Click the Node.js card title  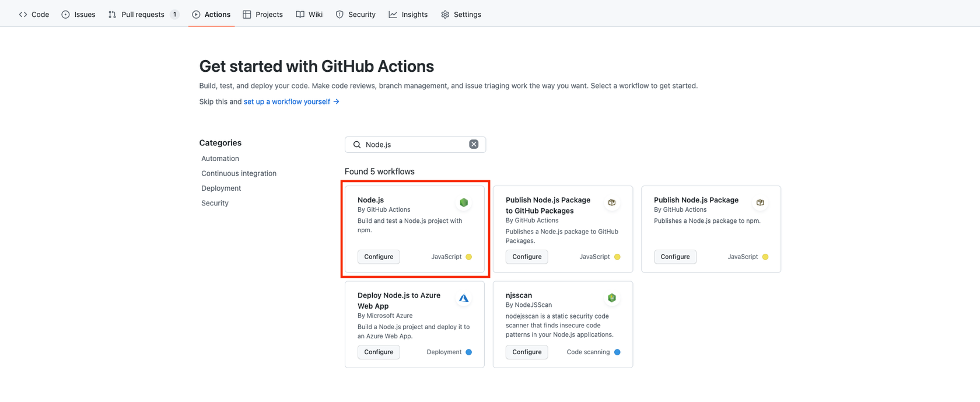tap(370, 200)
